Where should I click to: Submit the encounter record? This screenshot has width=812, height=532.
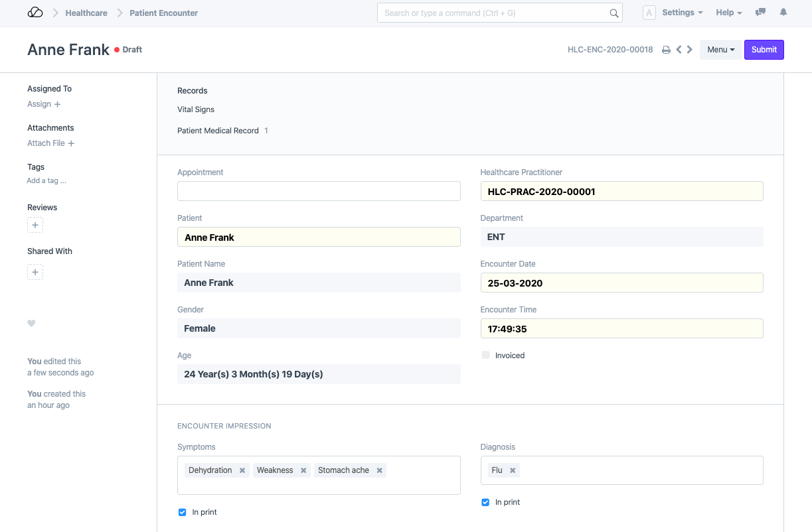pos(764,49)
